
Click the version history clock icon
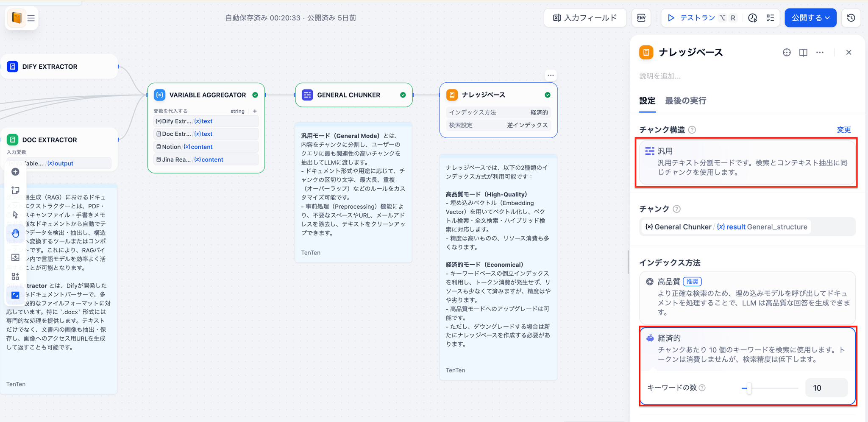[x=851, y=18]
